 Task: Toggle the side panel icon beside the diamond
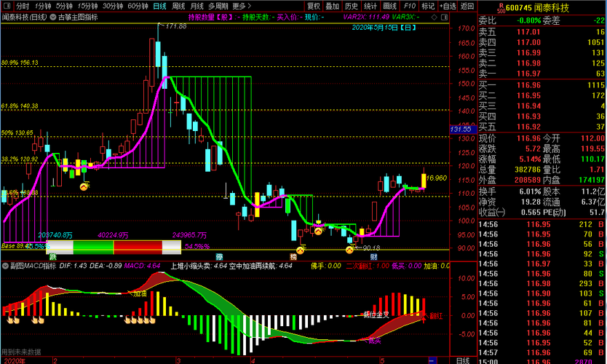(444, 17)
